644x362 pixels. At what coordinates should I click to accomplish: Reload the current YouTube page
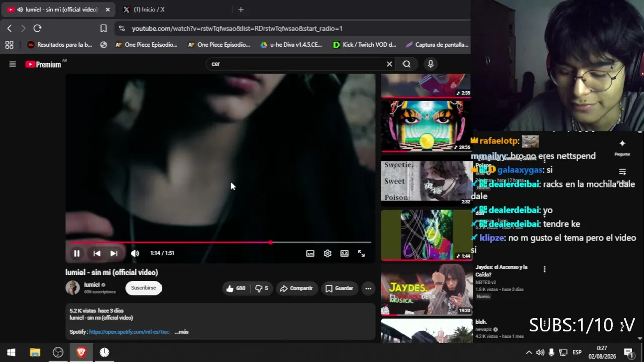[x=37, y=28]
